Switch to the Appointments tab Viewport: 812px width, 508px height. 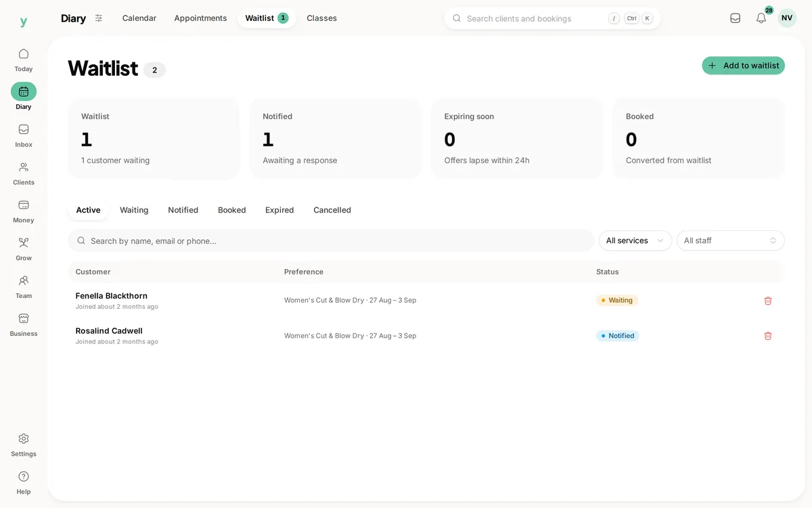pos(200,18)
